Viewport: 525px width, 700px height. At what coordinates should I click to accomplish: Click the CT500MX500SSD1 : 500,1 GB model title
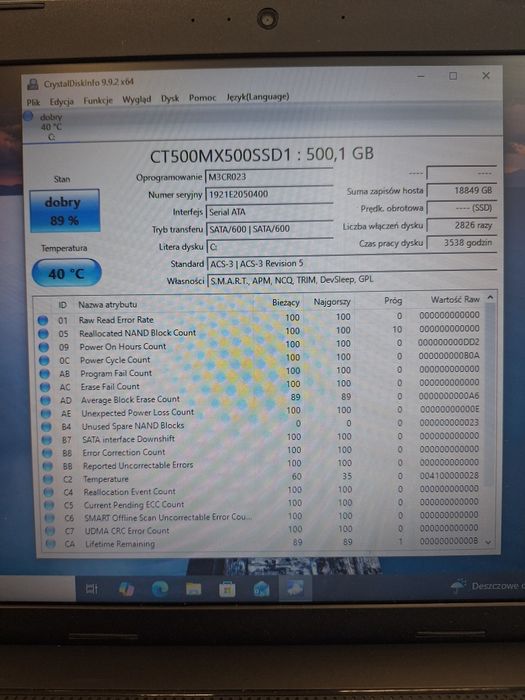(262, 155)
